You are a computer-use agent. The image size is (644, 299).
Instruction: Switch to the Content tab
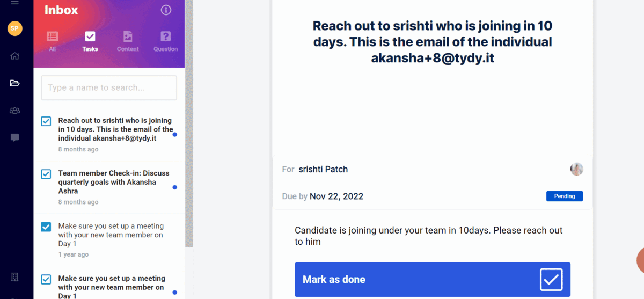click(x=128, y=41)
